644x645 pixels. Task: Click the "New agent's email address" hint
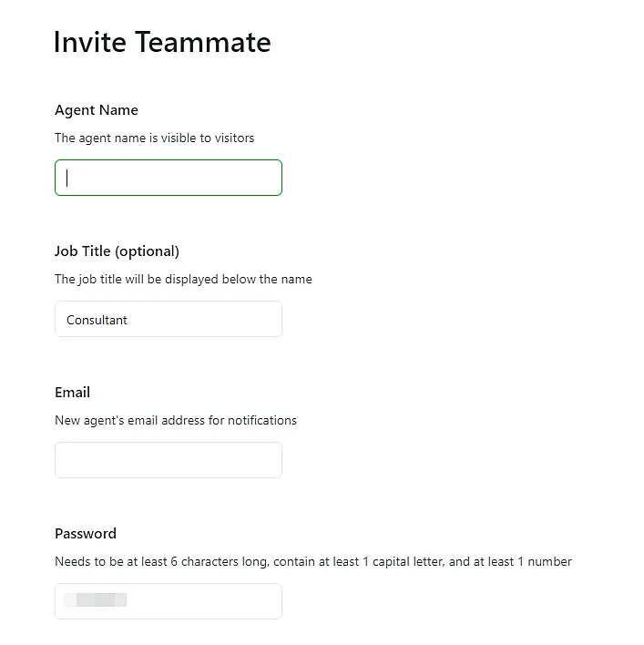176,421
